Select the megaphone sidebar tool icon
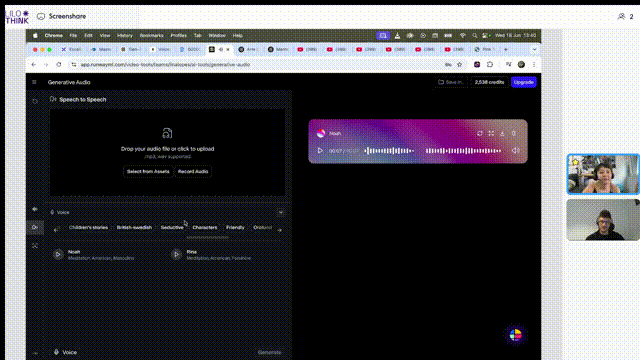Viewport: 640px width, 360px height. pyautogui.click(x=35, y=209)
